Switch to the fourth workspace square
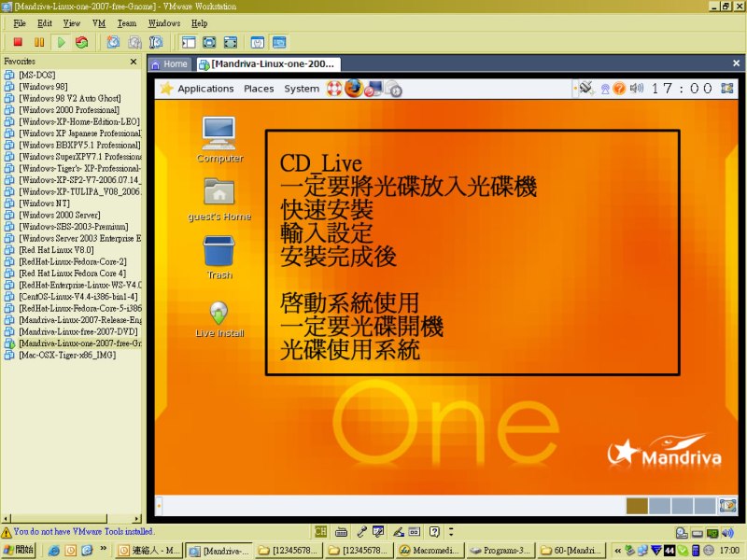Viewport: 747px width, 560px height. (x=704, y=506)
